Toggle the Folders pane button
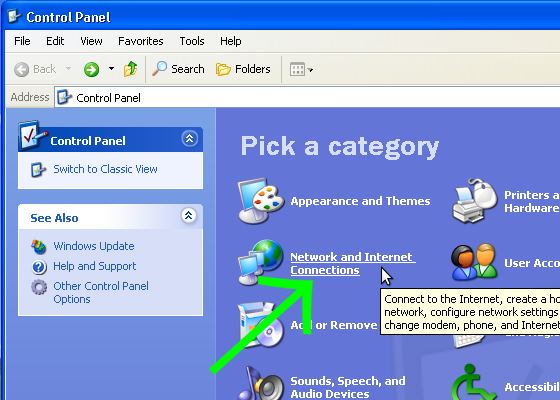 (x=243, y=69)
